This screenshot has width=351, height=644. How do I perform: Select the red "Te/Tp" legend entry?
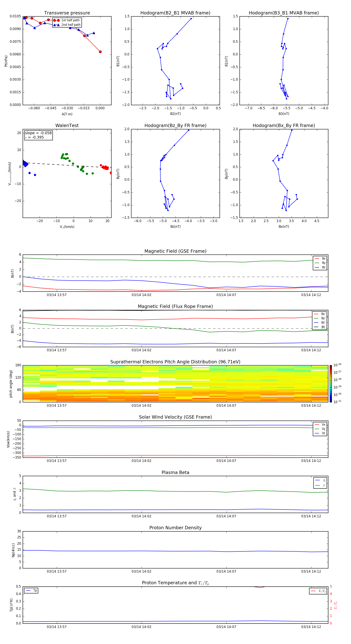[x=318, y=591]
